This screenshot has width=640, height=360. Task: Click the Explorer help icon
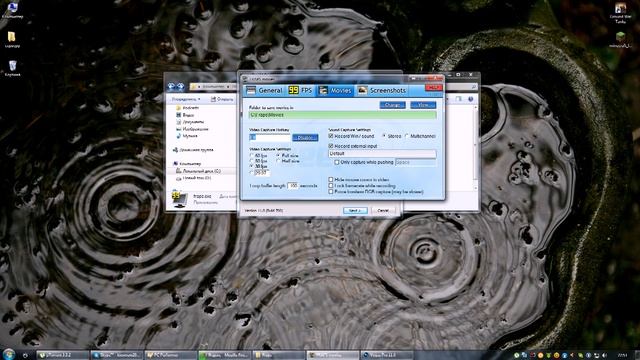(471, 99)
